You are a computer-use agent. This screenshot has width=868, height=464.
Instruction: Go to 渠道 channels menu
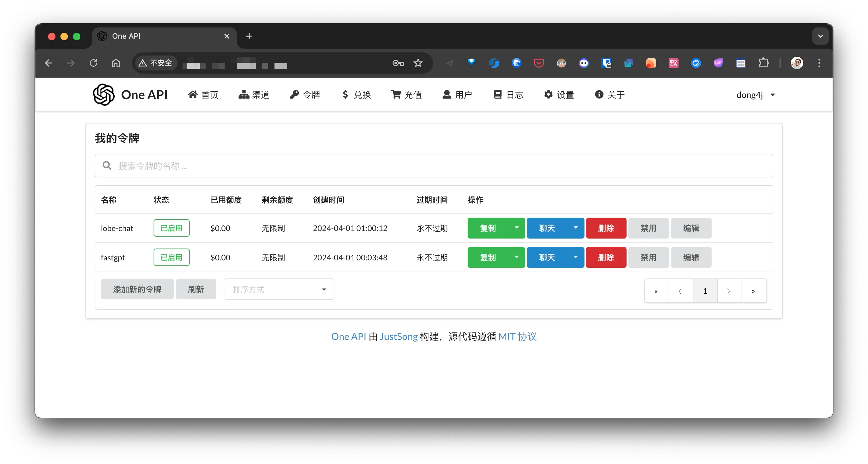click(254, 95)
